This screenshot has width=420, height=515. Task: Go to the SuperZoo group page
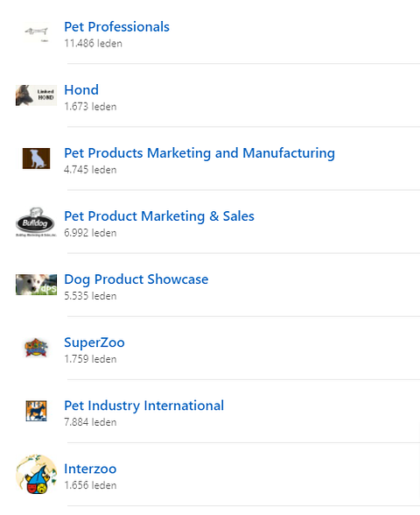click(x=94, y=342)
